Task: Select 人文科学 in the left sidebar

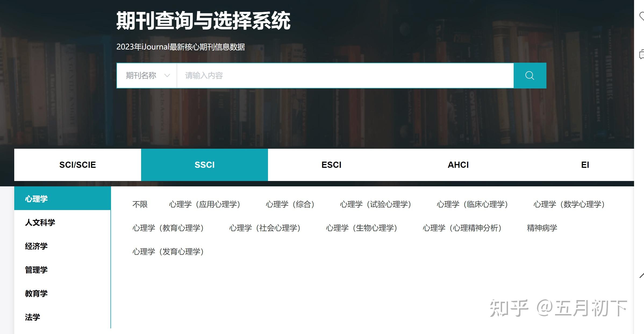Action: click(40, 222)
